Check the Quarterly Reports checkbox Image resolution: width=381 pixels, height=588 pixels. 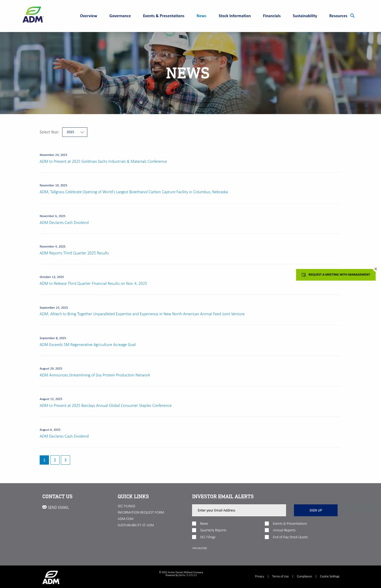[x=194, y=530]
